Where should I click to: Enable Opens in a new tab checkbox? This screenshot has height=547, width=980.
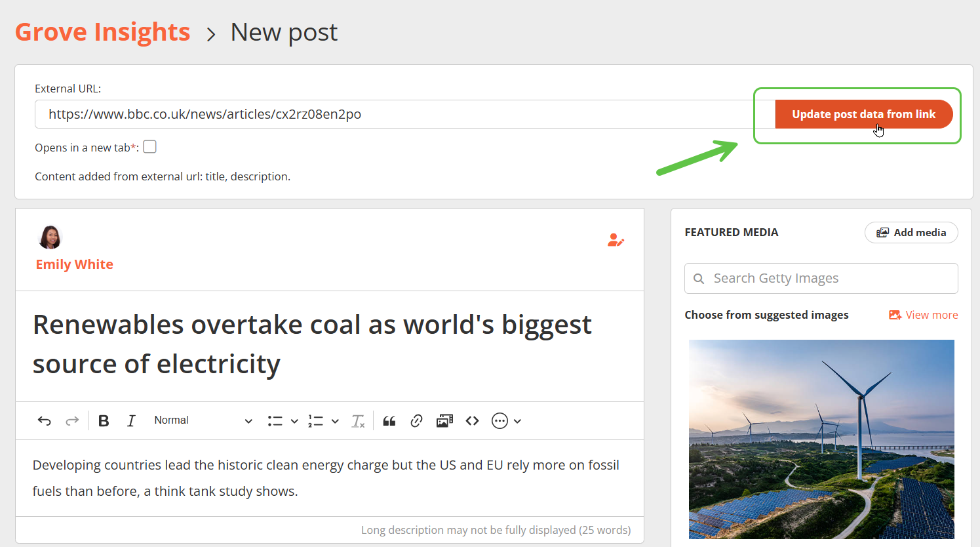150,147
